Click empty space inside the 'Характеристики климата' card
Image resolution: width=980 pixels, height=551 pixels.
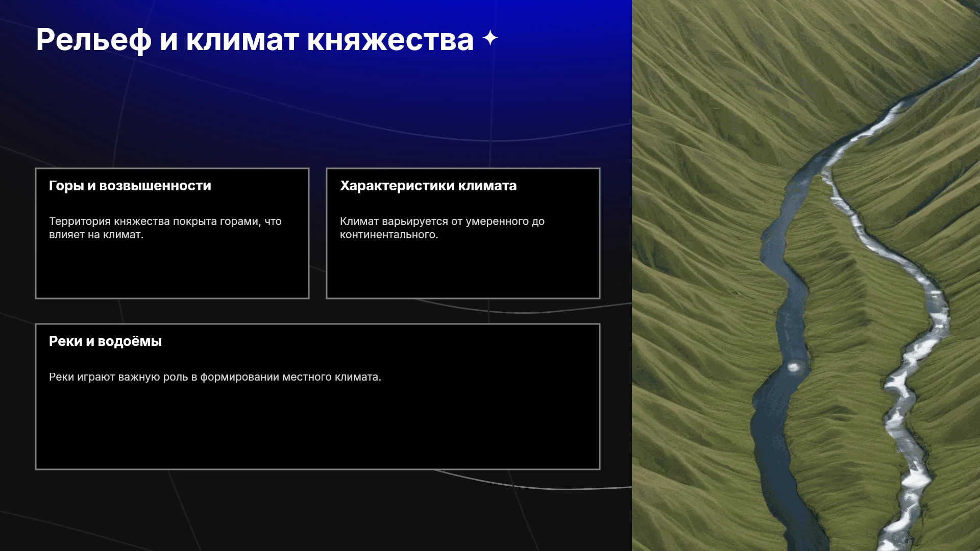463,270
